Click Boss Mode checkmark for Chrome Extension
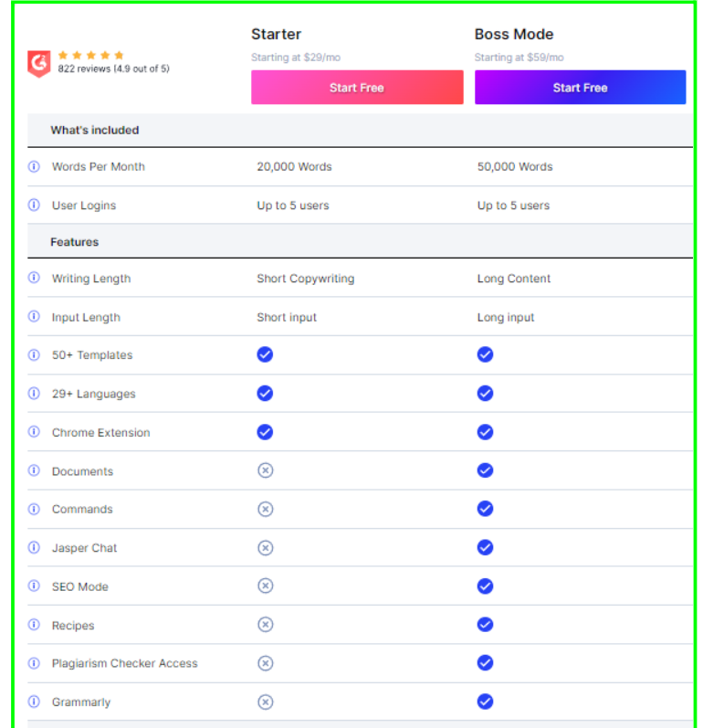Screen dimensions: 703x728 485,432
